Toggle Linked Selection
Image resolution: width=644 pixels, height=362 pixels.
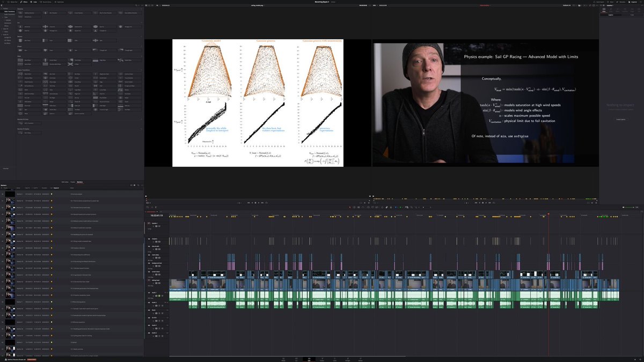[386, 207]
